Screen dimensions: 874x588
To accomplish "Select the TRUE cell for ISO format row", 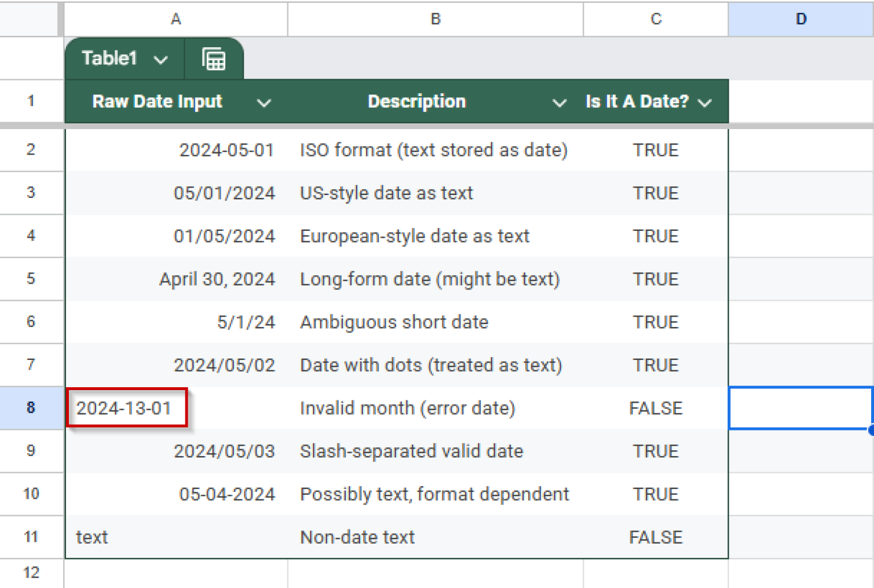I will [655, 150].
